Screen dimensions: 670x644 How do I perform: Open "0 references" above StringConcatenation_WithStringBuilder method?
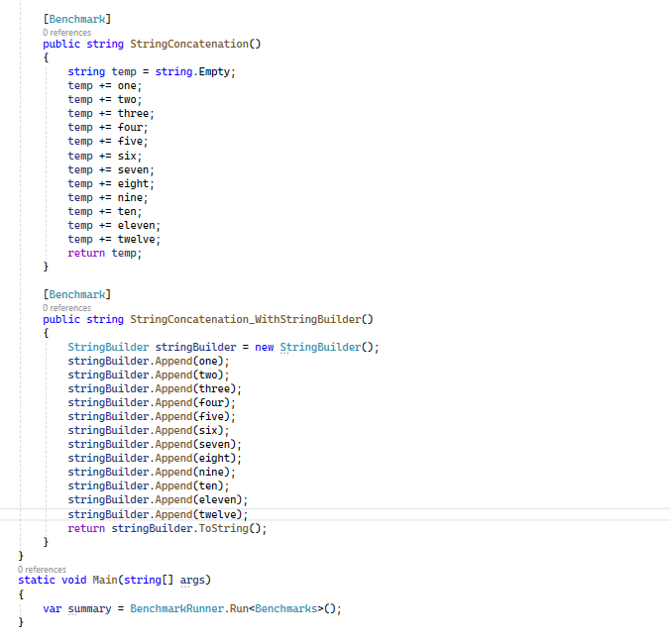pyautogui.click(x=66, y=308)
